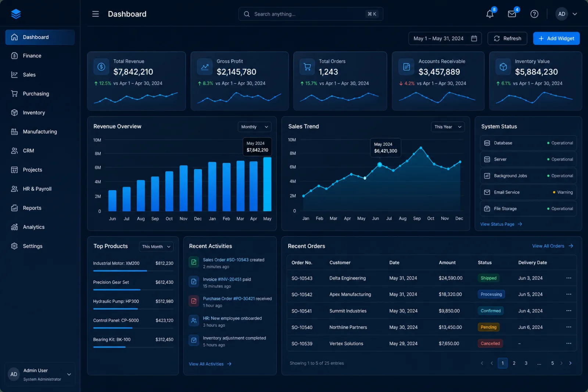The image size is (588, 392).
Task: Click the Server status icon
Action: [487, 159]
